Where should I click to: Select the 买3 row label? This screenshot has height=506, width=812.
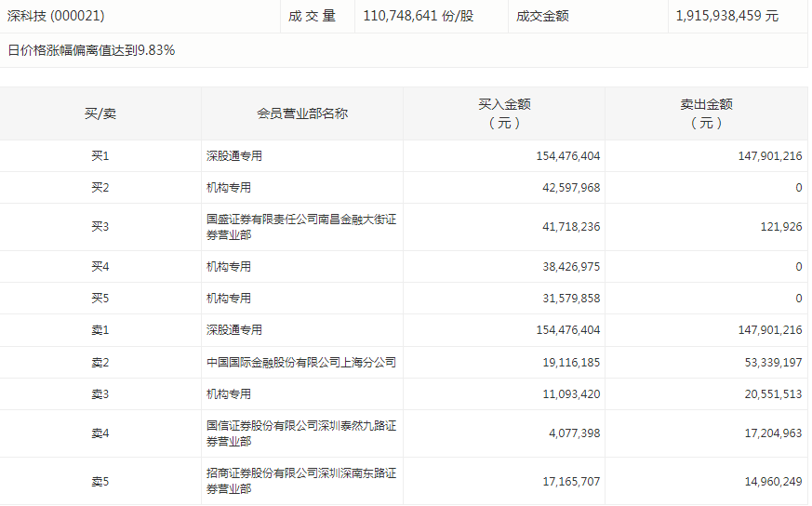[100, 227]
